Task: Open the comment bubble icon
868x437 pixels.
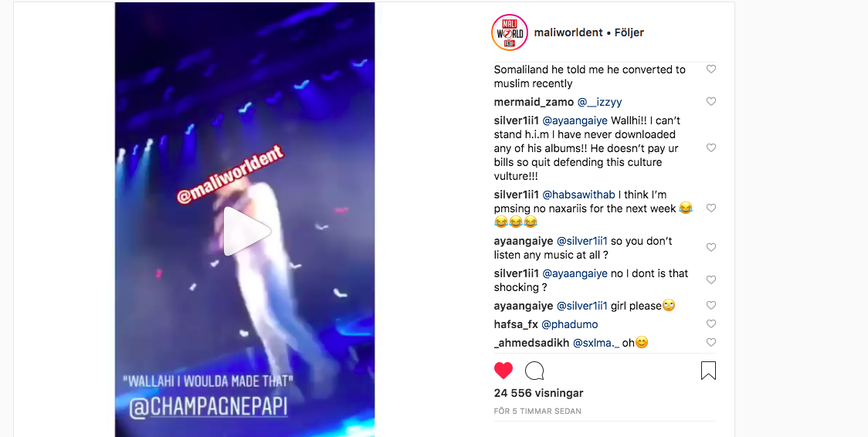Action: 534,371
